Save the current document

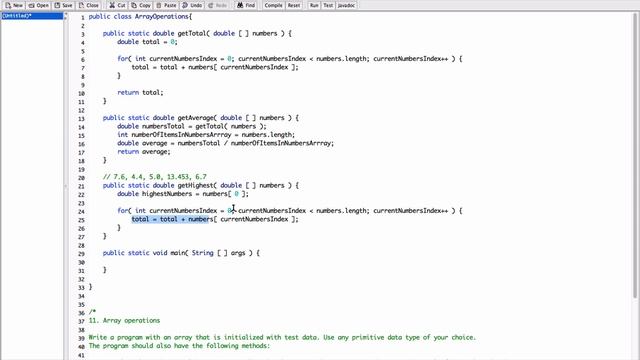click(x=63, y=5)
